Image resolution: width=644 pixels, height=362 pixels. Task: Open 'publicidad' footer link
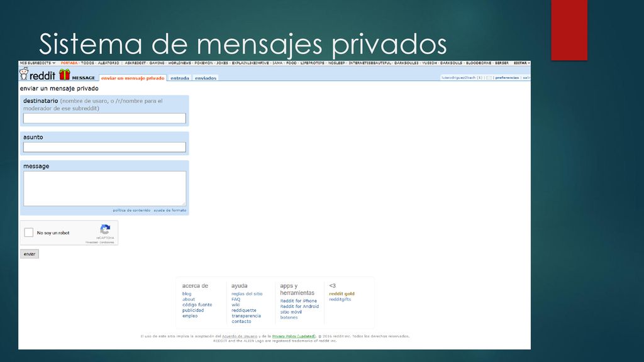193,310
